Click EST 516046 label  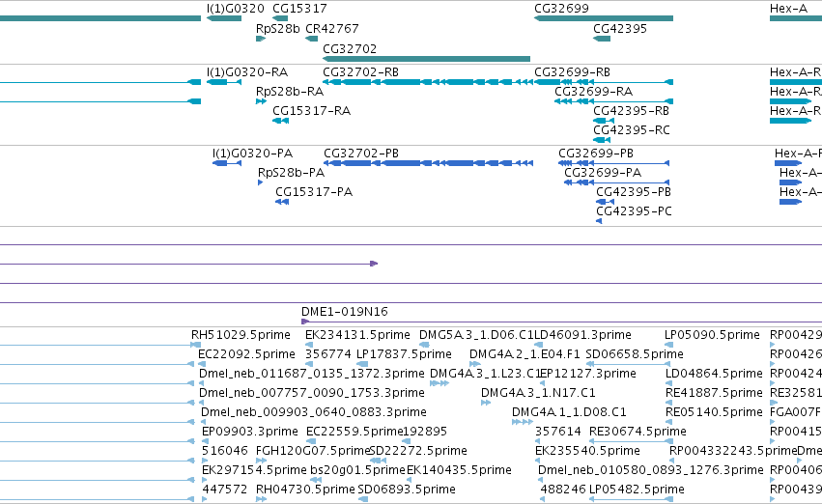pos(224,451)
